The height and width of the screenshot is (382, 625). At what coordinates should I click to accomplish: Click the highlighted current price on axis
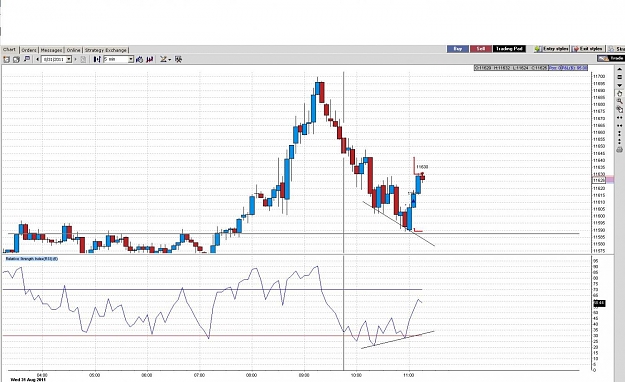click(x=599, y=180)
